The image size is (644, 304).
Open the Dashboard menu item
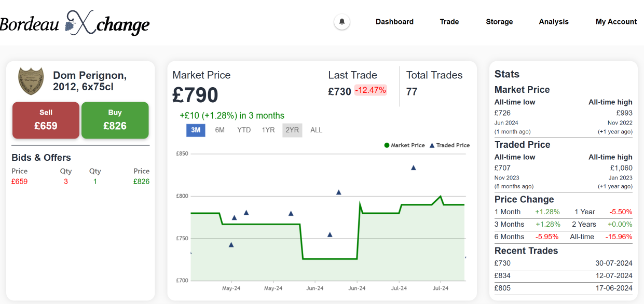tap(394, 22)
